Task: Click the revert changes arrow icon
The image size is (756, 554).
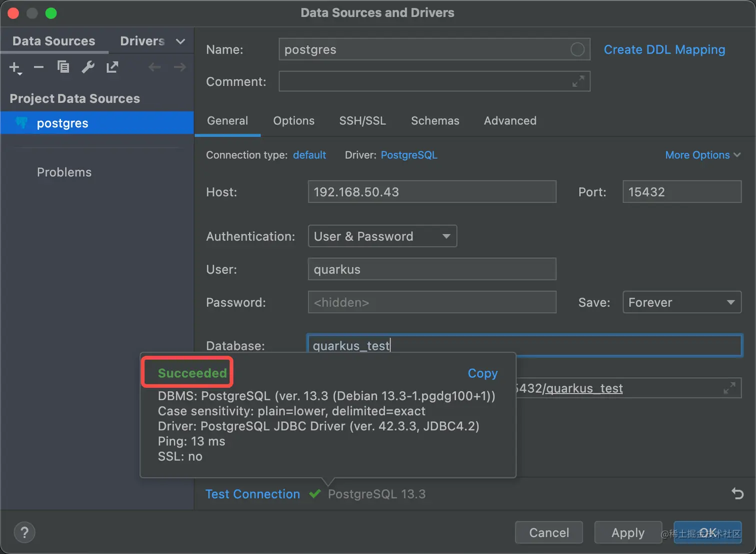Action: 737,494
